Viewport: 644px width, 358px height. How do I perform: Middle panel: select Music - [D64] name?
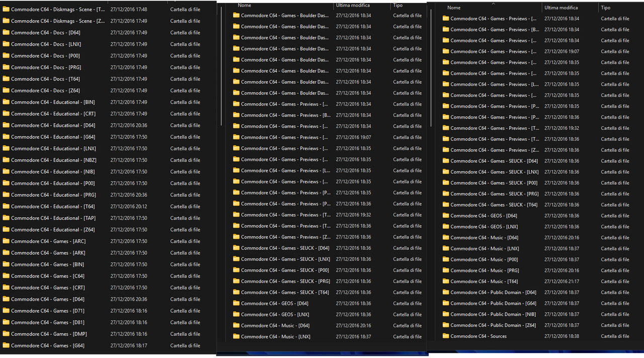click(x=275, y=325)
